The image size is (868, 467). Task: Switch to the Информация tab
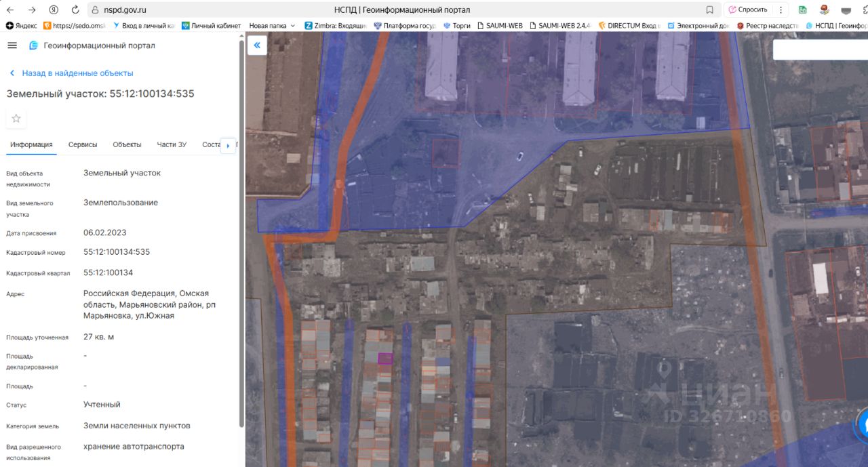pos(31,145)
